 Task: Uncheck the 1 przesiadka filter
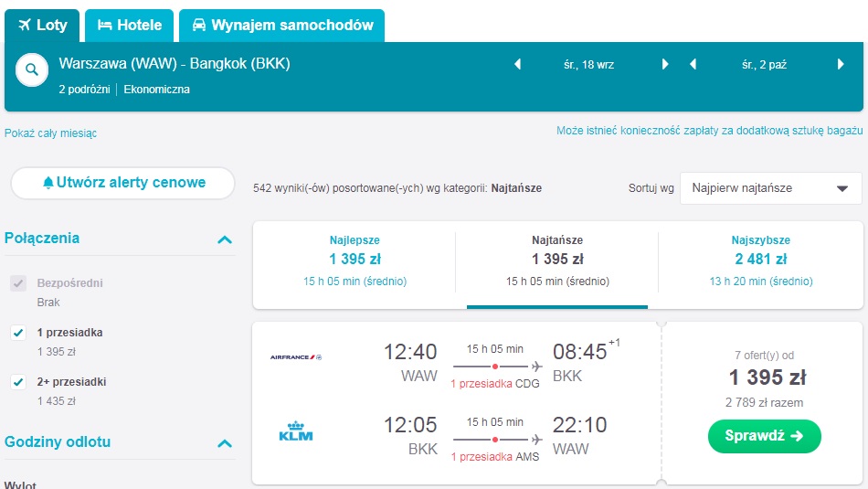point(18,333)
